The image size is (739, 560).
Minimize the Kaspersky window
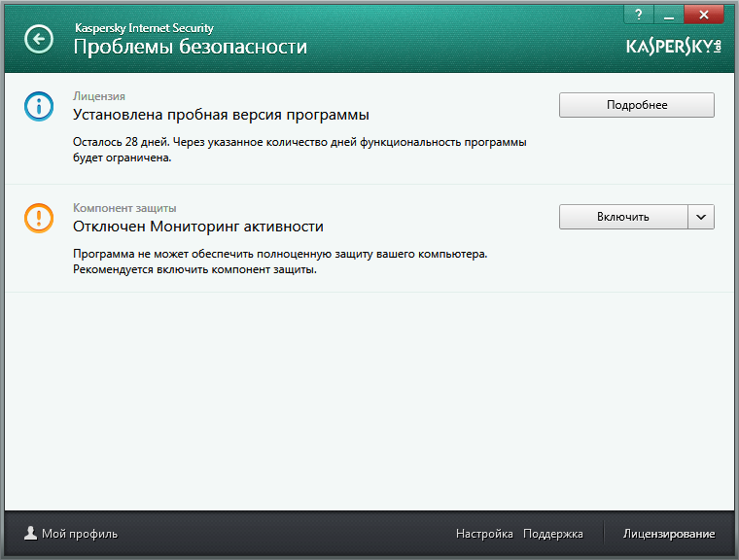668,15
